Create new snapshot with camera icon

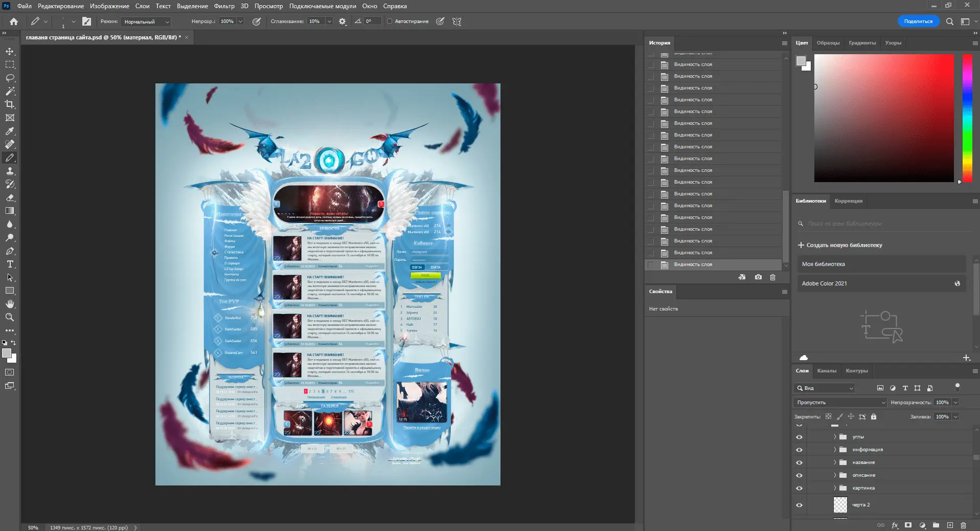point(758,277)
